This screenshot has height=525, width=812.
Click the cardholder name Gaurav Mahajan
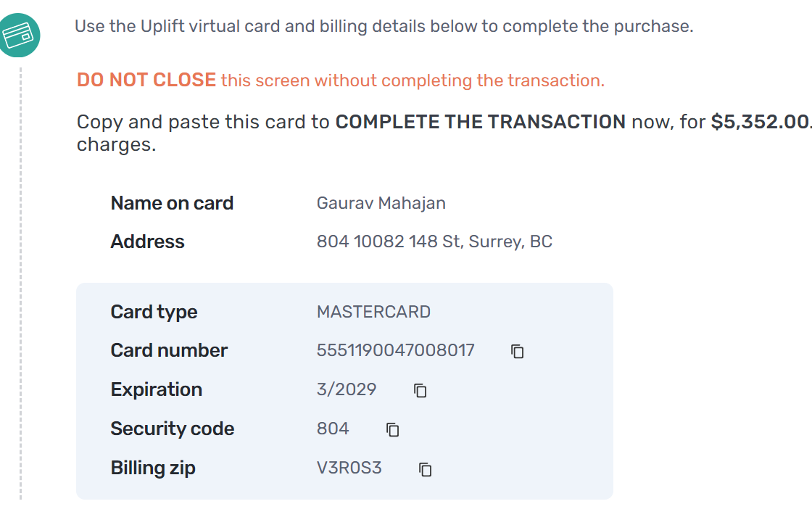click(x=381, y=203)
